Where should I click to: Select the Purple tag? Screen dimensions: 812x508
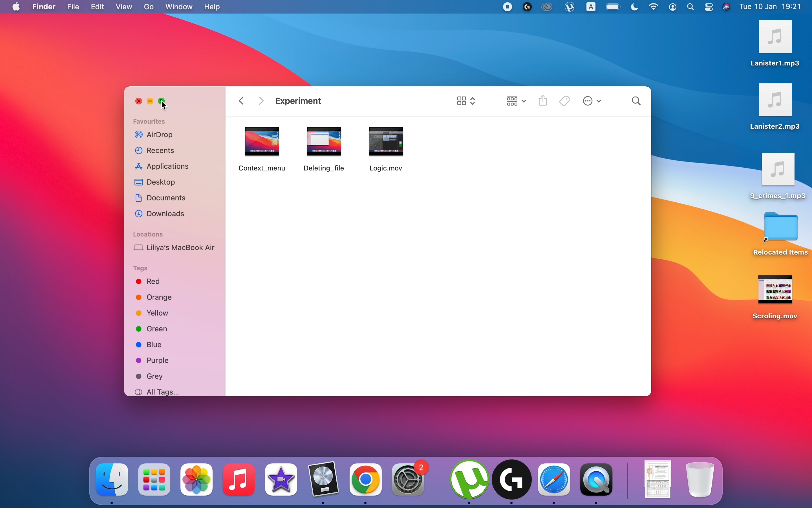tap(153, 360)
